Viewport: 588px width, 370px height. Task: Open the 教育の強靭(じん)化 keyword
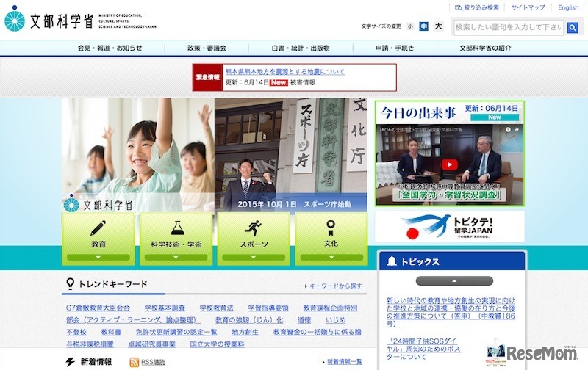(x=249, y=320)
